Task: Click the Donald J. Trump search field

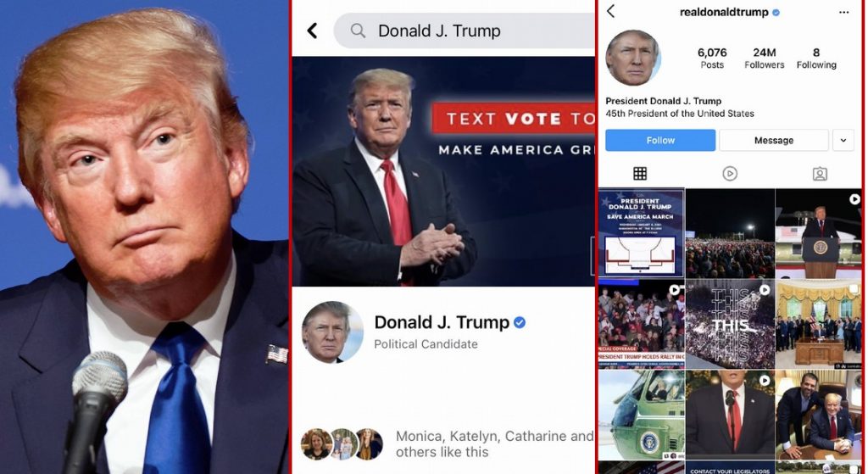Action: coord(464,31)
